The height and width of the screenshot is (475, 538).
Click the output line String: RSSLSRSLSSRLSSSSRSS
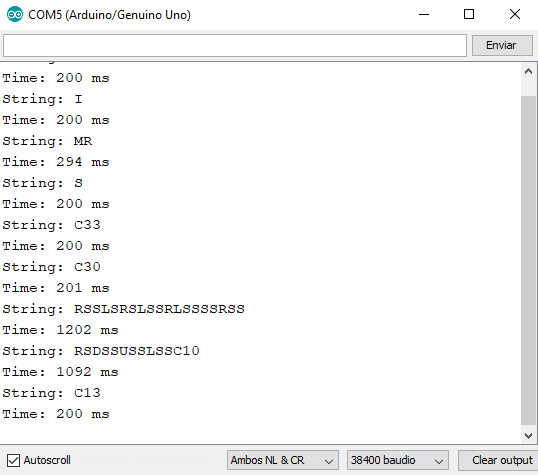point(124,309)
